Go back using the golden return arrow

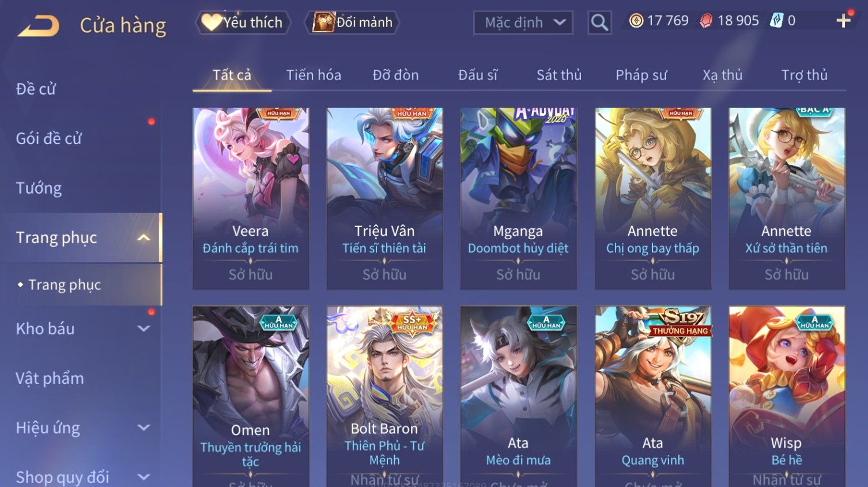point(38,26)
